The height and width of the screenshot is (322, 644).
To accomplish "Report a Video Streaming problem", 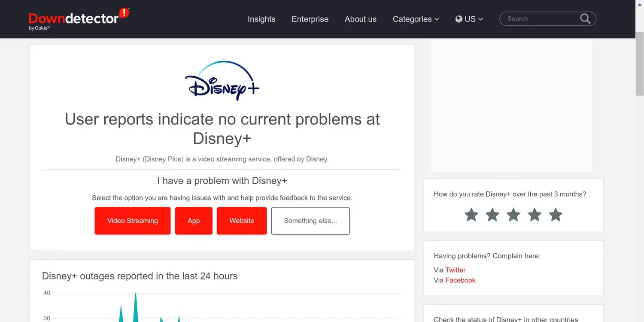I will pyautogui.click(x=132, y=221).
